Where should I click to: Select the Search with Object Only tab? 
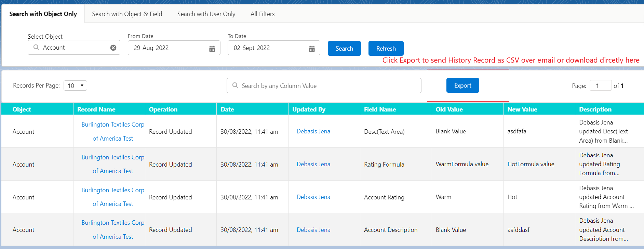(43, 14)
